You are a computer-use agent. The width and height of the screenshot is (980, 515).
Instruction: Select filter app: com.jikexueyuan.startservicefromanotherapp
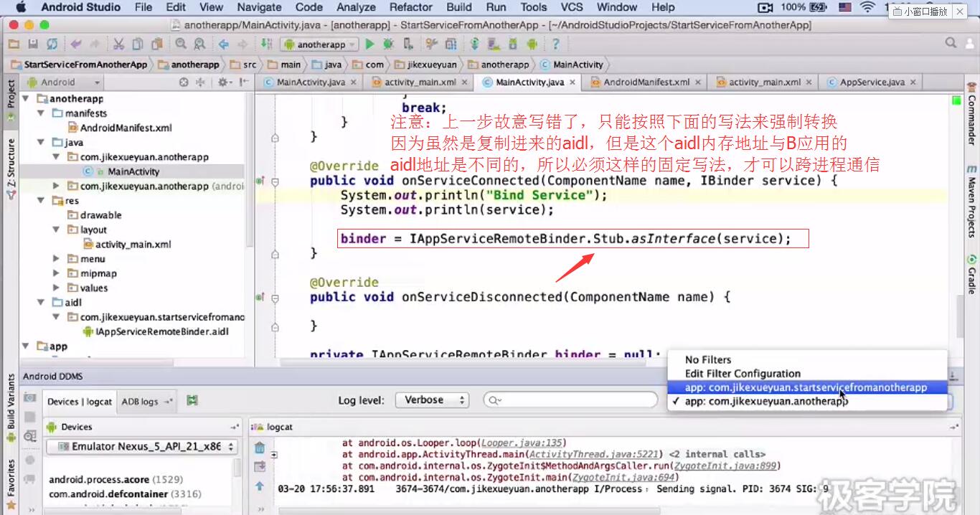point(806,387)
